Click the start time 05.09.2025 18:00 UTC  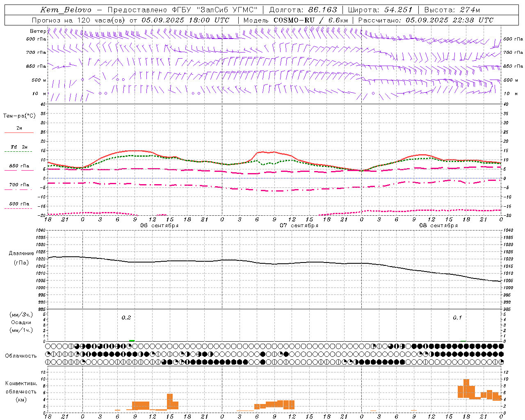(x=185, y=20)
